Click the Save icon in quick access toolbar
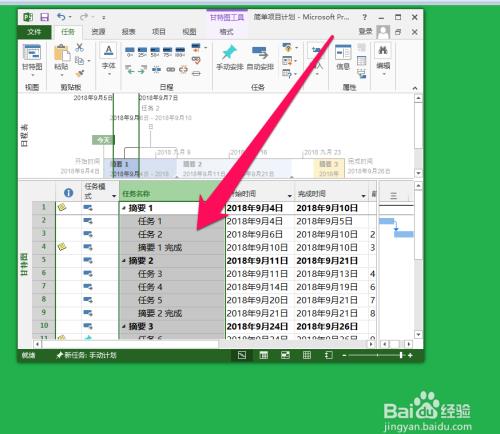 click(44, 17)
